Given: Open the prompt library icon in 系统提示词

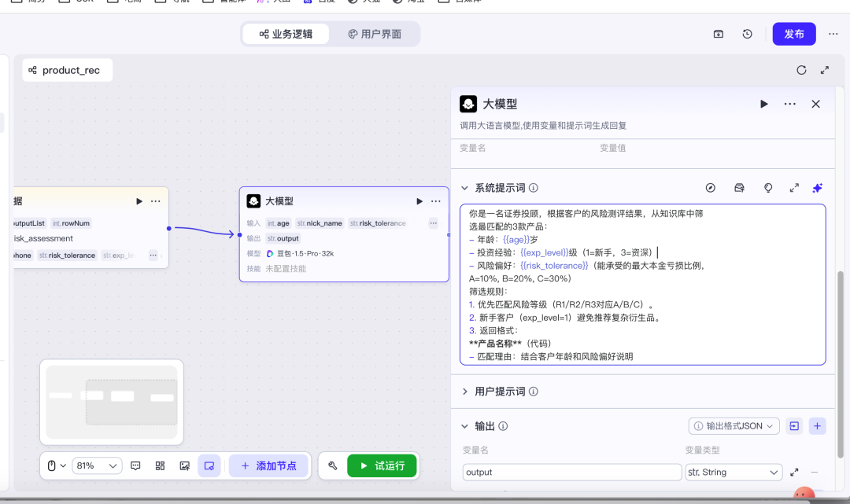Looking at the screenshot, I should click(x=739, y=188).
